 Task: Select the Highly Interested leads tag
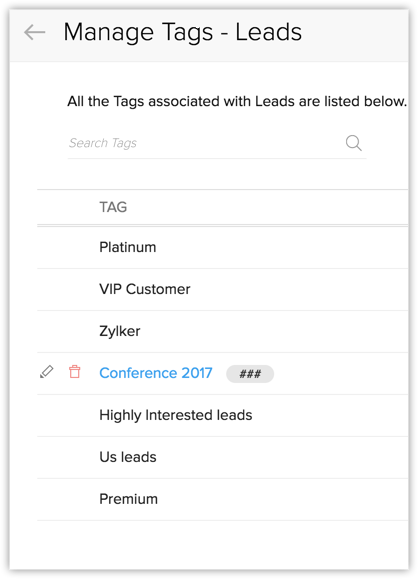coord(176,415)
